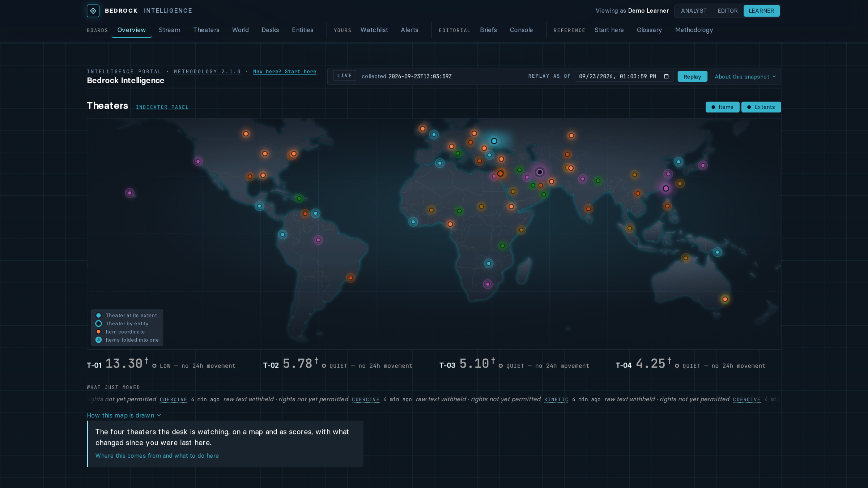Screen dimensions: 868x488
Task: Select the green marker in the Caribbean
Action: coord(299,198)
